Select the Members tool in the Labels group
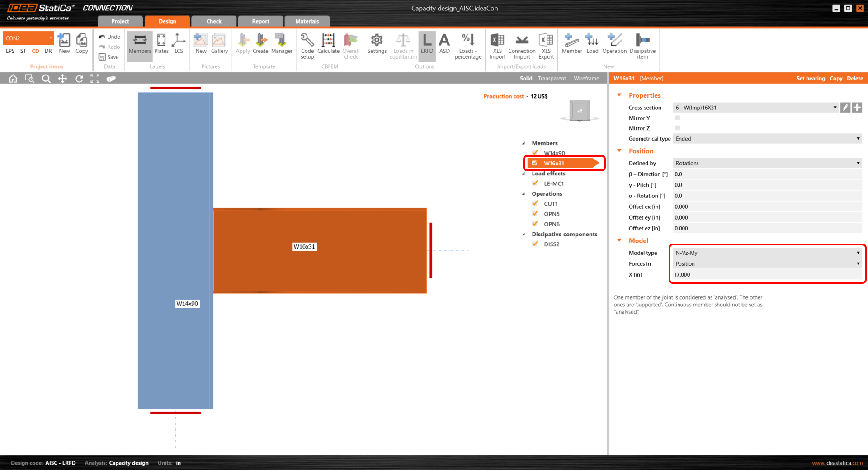868x470 pixels. (x=139, y=45)
